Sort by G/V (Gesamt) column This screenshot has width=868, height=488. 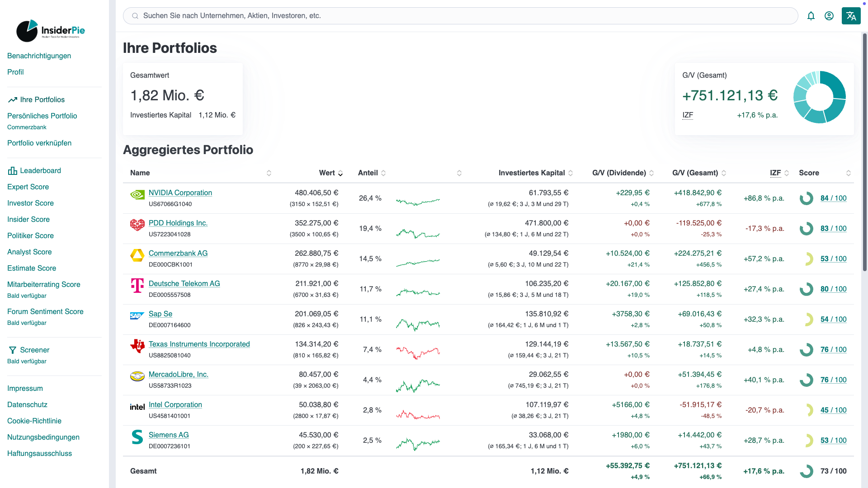724,173
